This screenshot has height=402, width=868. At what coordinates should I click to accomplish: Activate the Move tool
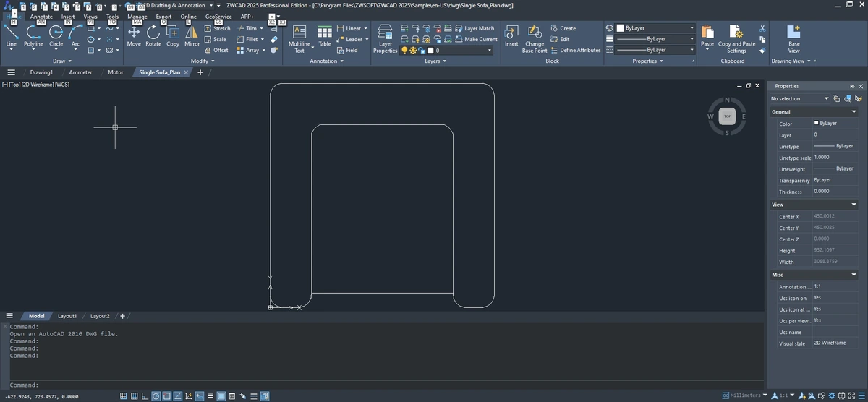(x=134, y=36)
